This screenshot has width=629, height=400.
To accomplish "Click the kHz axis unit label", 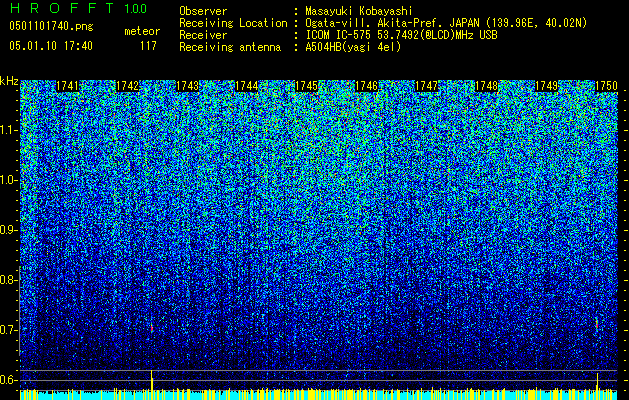I will coord(9,81).
